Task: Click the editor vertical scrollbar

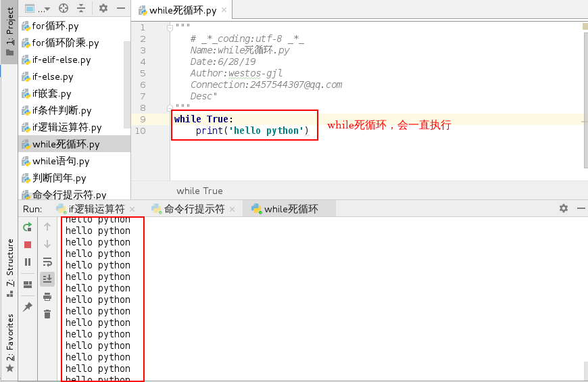Action: click(585, 101)
